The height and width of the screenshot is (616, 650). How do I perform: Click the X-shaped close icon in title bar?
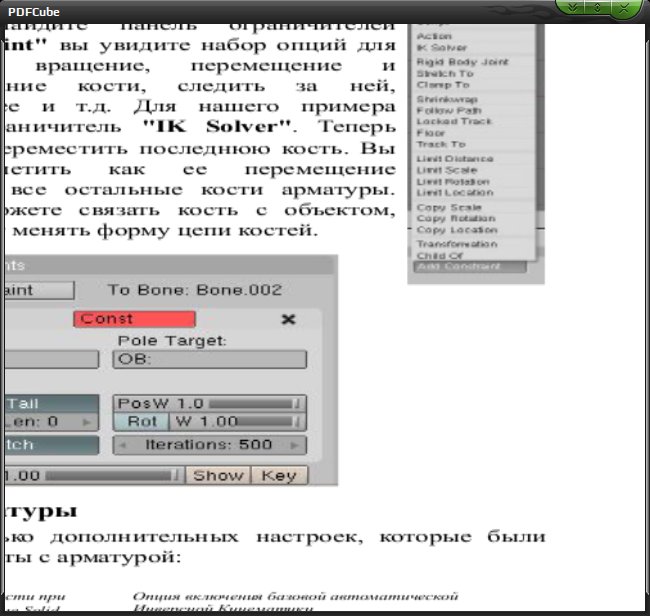coord(623,7)
